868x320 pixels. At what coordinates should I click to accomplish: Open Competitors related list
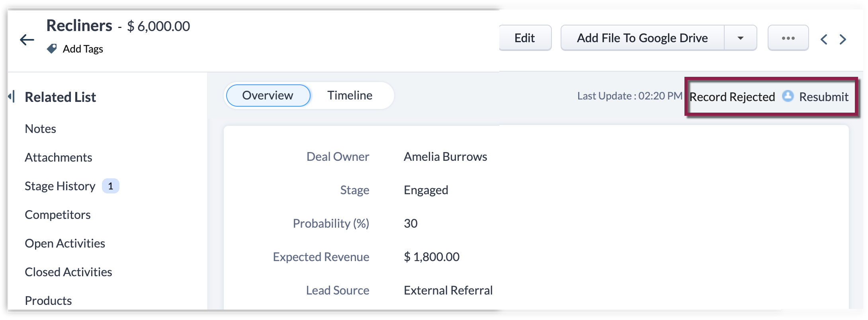[58, 215]
